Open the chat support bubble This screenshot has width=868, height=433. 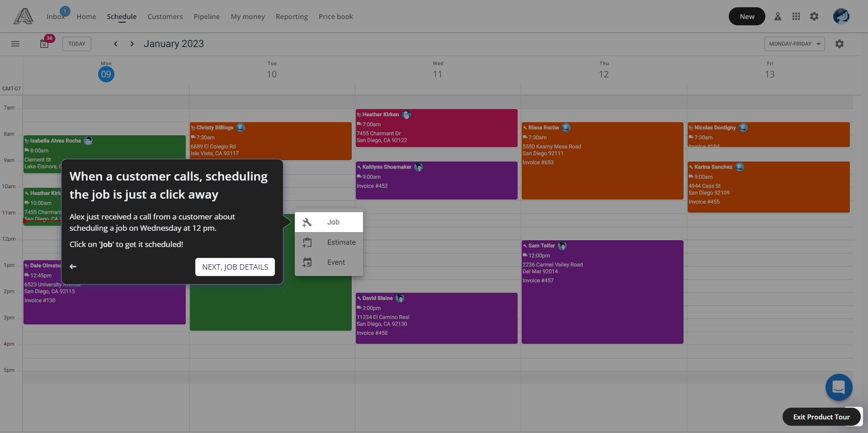point(839,387)
